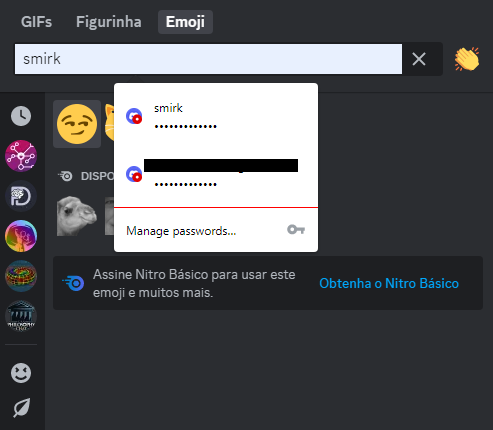Click Nitro icon beside DISPO section header

[x=65, y=176]
